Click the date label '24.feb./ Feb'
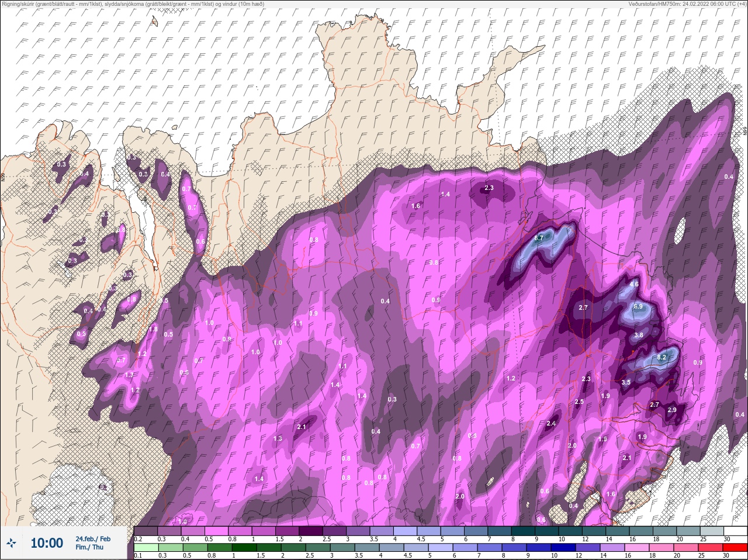Viewport: 748px width, 560px height. tap(93, 538)
